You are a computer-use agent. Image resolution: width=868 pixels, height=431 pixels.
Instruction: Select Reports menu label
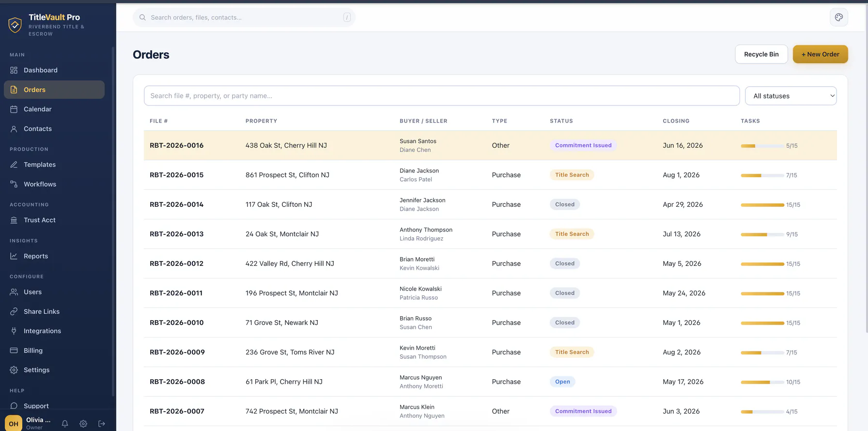point(36,256)
